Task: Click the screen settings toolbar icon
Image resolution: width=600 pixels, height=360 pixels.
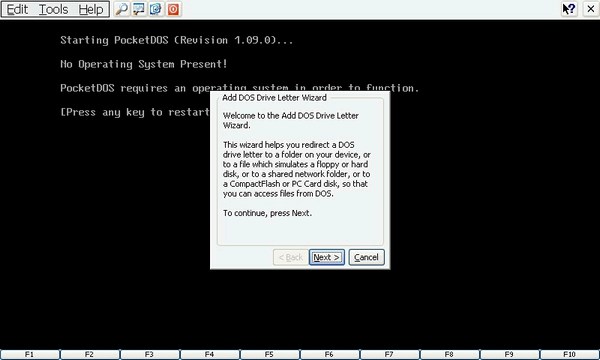Action: pyautogui.click(x=139, y=9)
